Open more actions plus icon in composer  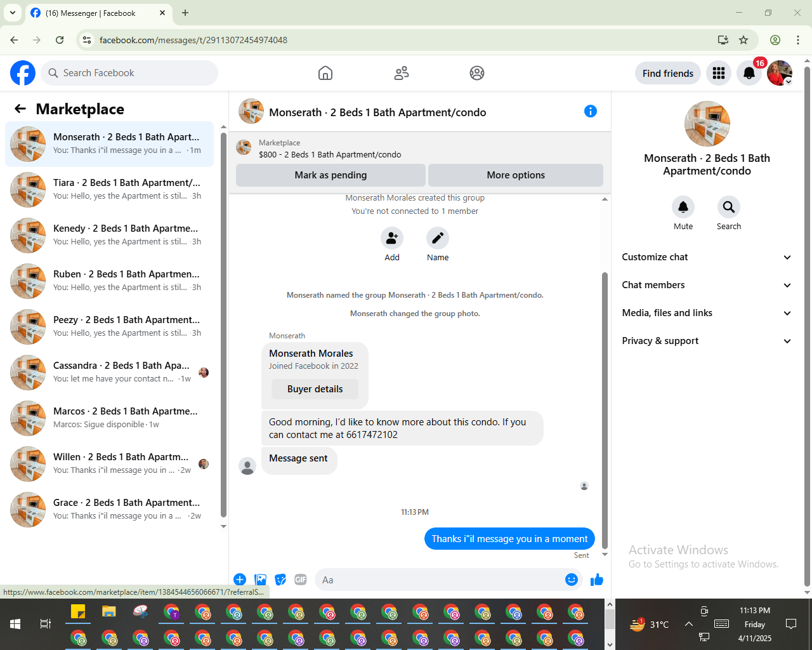coord(240,580)
